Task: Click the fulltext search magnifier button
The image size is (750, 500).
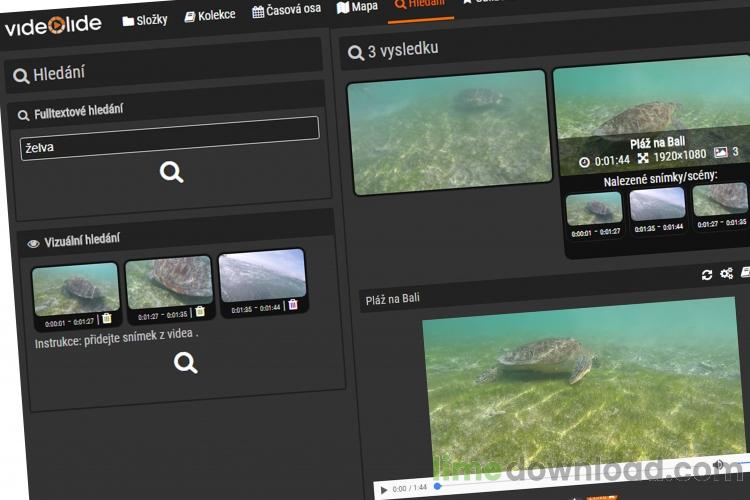Action: tap(171, 172)
